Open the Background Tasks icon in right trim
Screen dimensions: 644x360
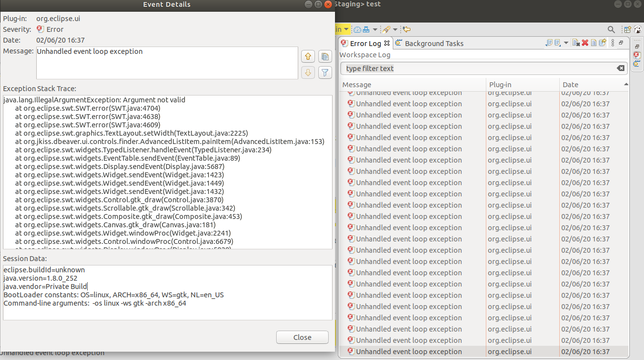636,64
